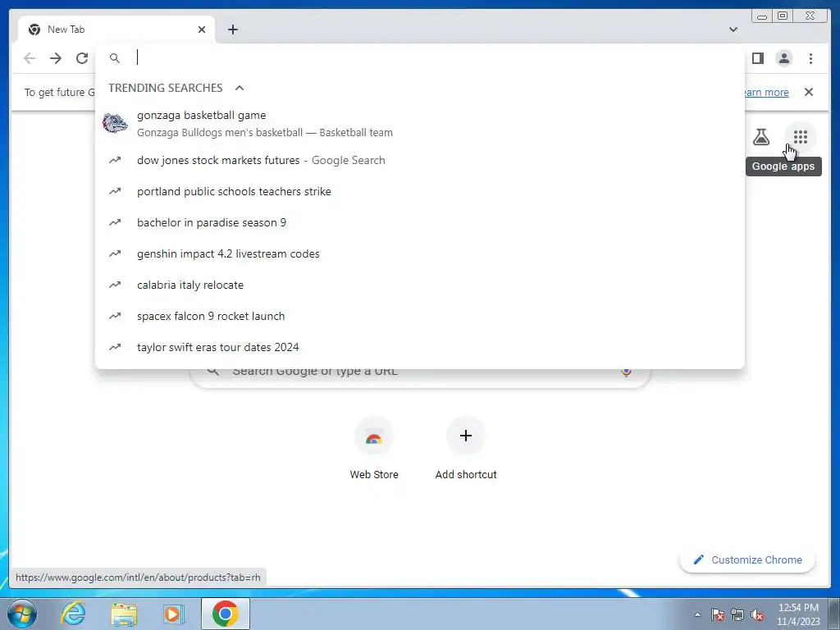Image resolution: width=840 pixels, height=630 pixels.
Task: Toggle the side panel icon
Action: (757, 58)
